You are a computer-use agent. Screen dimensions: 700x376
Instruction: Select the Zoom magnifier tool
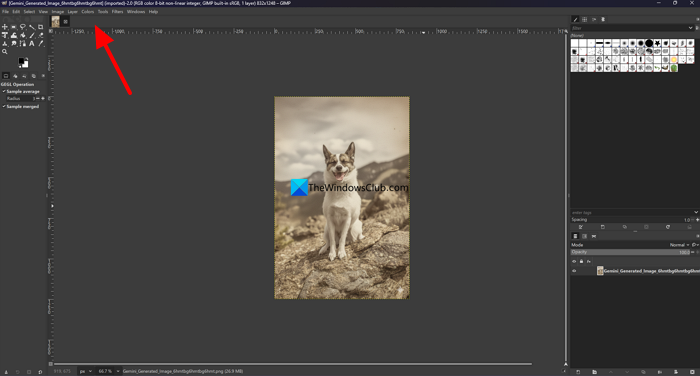click(x=4, y=51)
